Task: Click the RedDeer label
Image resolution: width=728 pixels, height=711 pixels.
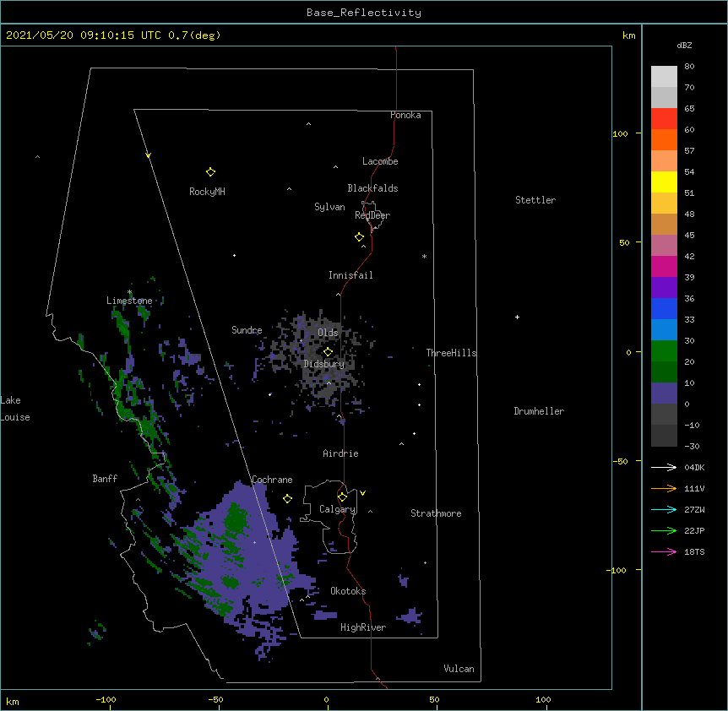Action: click(372, 215)
